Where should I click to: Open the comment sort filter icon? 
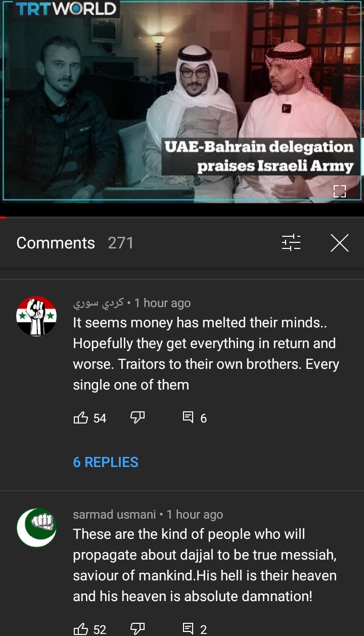291,243
